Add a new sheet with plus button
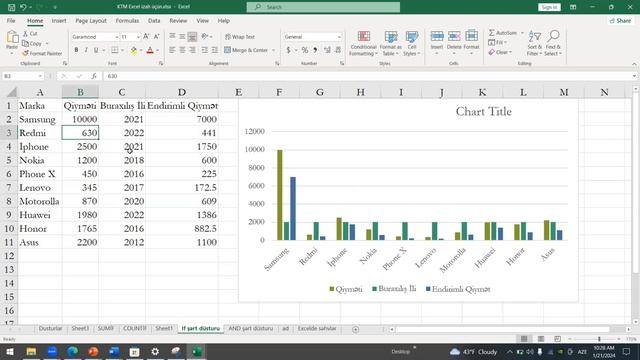 click(356, 329)
